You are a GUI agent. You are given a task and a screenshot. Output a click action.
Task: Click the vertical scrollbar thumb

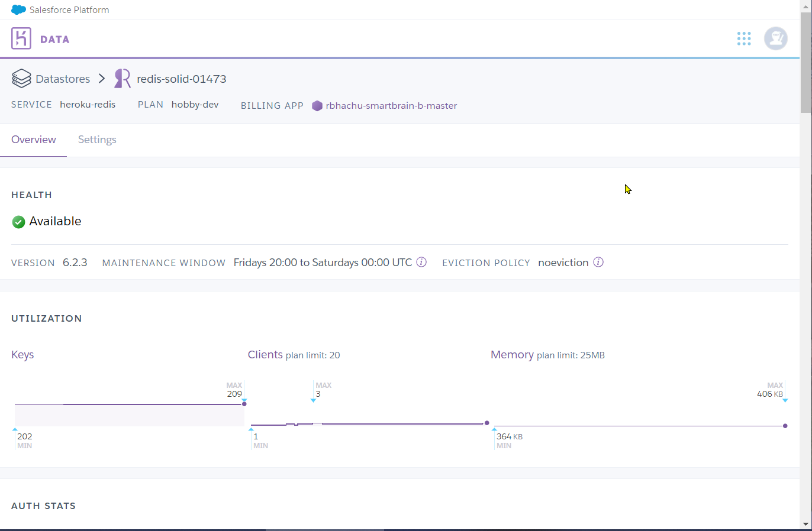[x=805, y=62]
